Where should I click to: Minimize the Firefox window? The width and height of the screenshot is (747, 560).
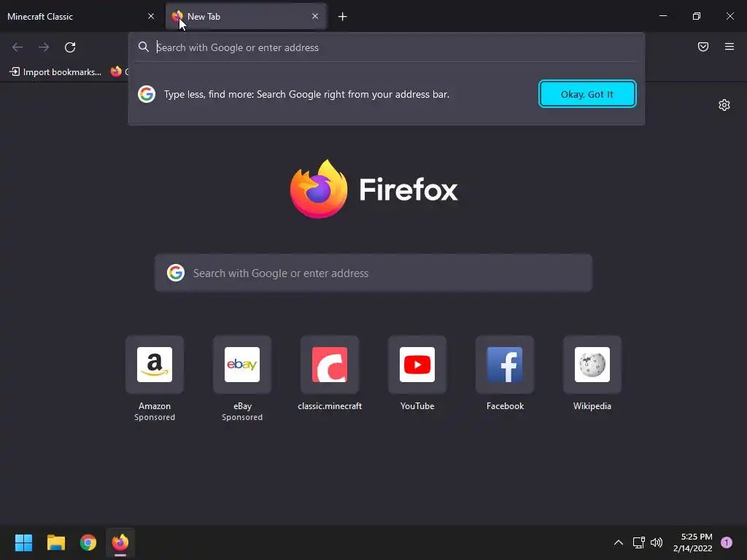tap(662, 16)
